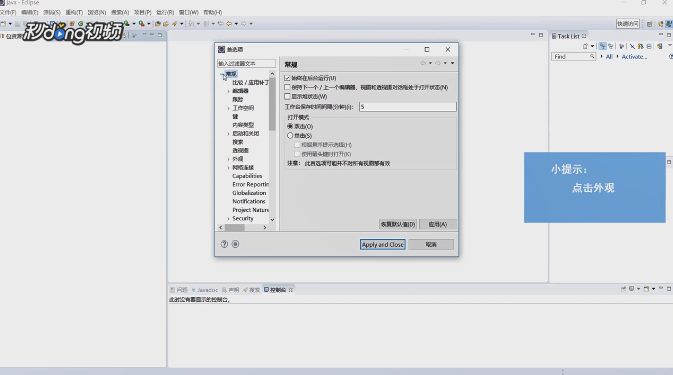Switch to the Javadoc tab
This screenshot has width=673, height=375.
[x=205, y=290]
